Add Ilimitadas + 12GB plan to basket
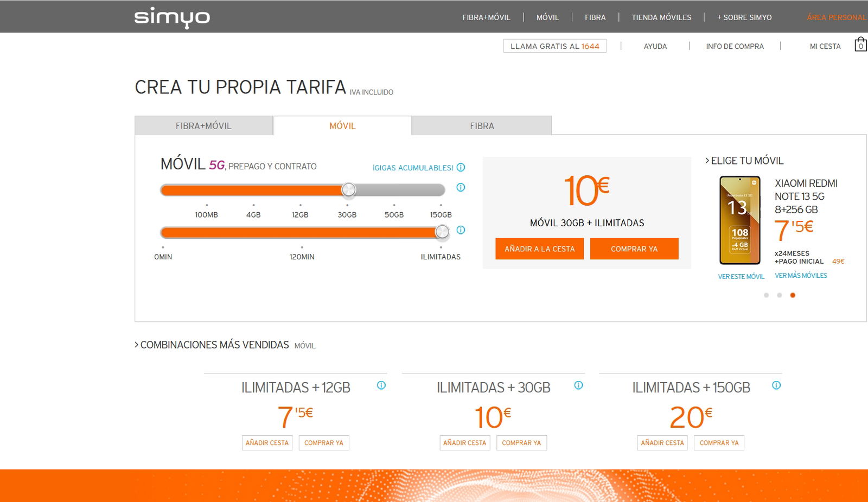Screen dimensions: 868x502 pyautogui.click(x=267, y=443)
